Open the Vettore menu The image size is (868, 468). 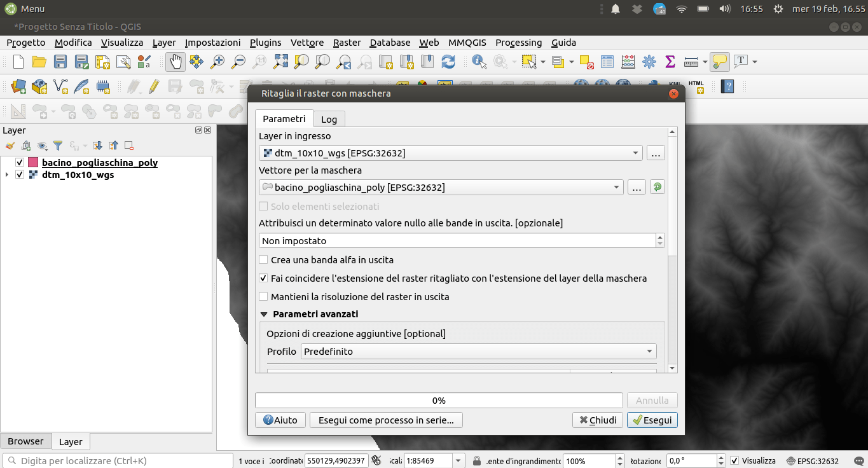tap(307, 43)
